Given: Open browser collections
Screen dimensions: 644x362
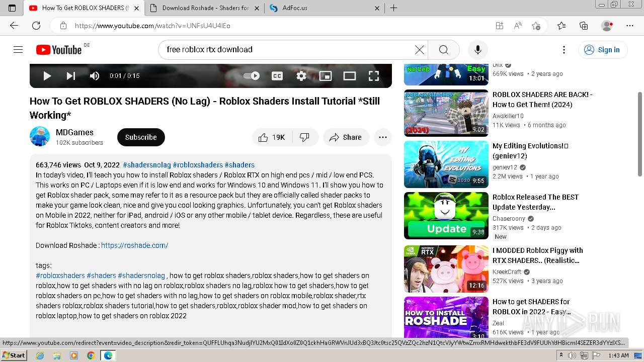Looking at the screenshot, I should [584, 26].
